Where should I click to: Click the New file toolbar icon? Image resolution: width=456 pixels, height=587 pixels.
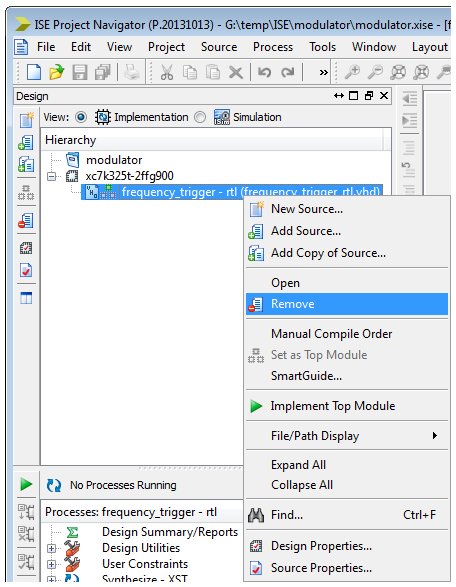tap(34, 72)
